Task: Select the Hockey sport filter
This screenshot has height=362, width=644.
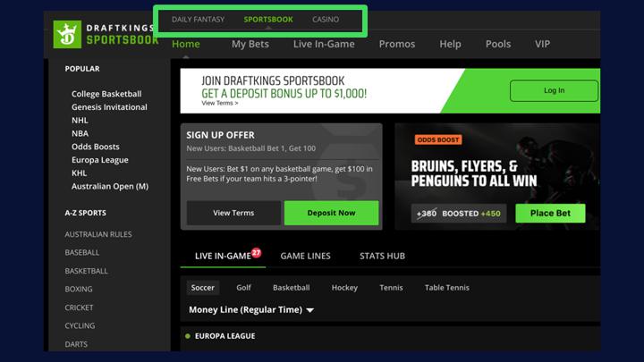Action: [344, 288]
